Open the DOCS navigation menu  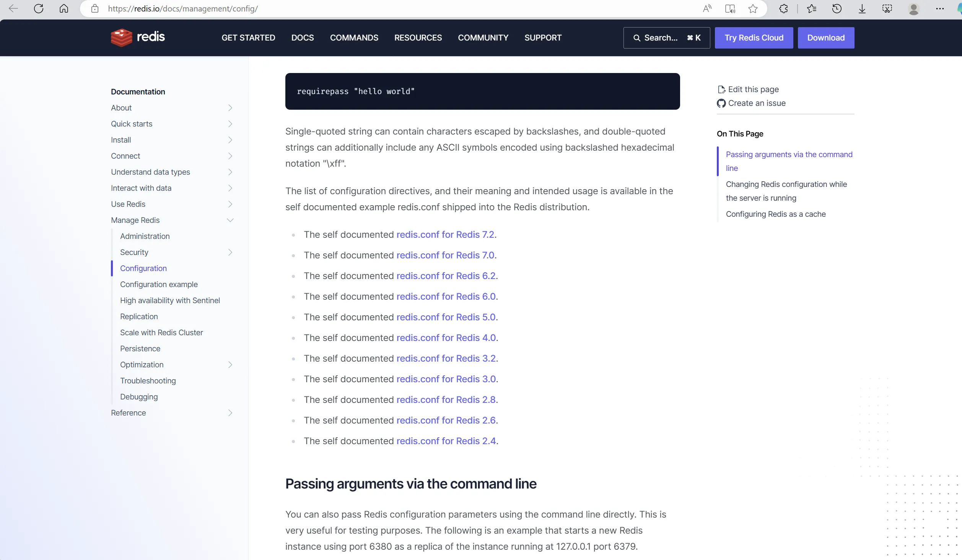click(302, 38)
